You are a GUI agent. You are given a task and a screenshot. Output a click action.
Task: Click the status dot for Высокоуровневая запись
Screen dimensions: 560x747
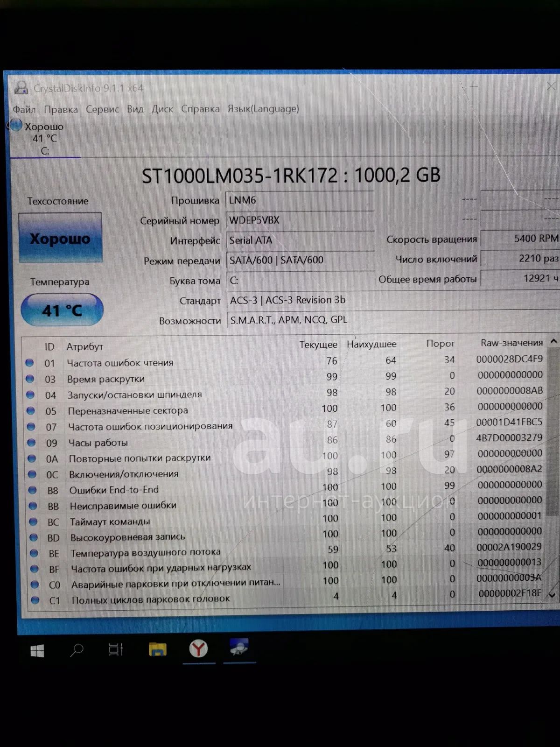tap(34, 537)
